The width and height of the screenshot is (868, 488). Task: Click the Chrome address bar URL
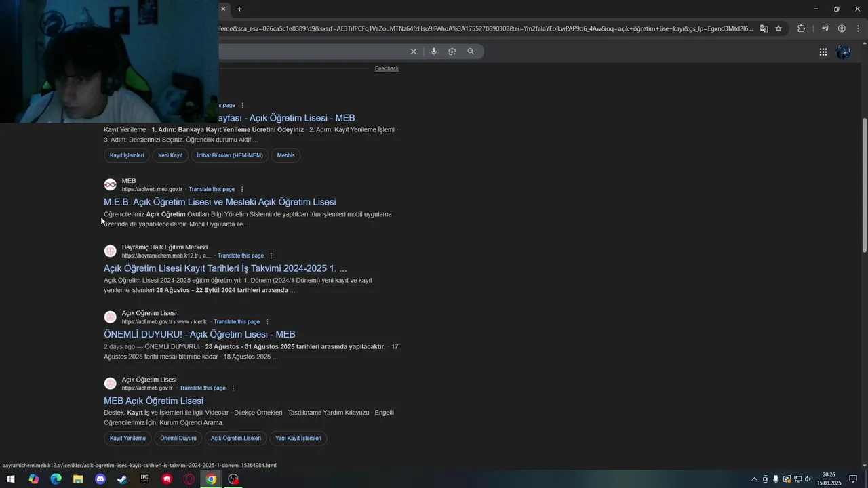tap(486, 28)
